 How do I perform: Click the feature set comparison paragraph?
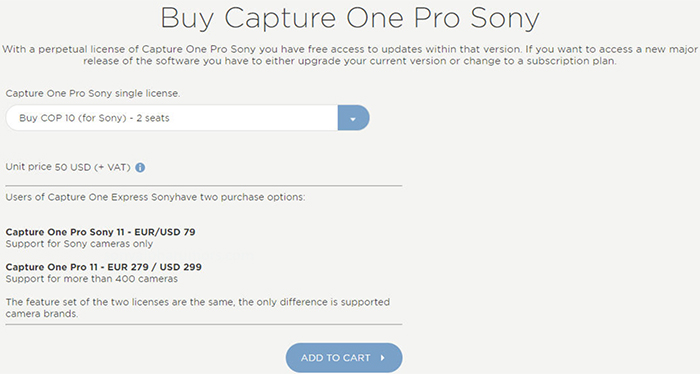198,308
